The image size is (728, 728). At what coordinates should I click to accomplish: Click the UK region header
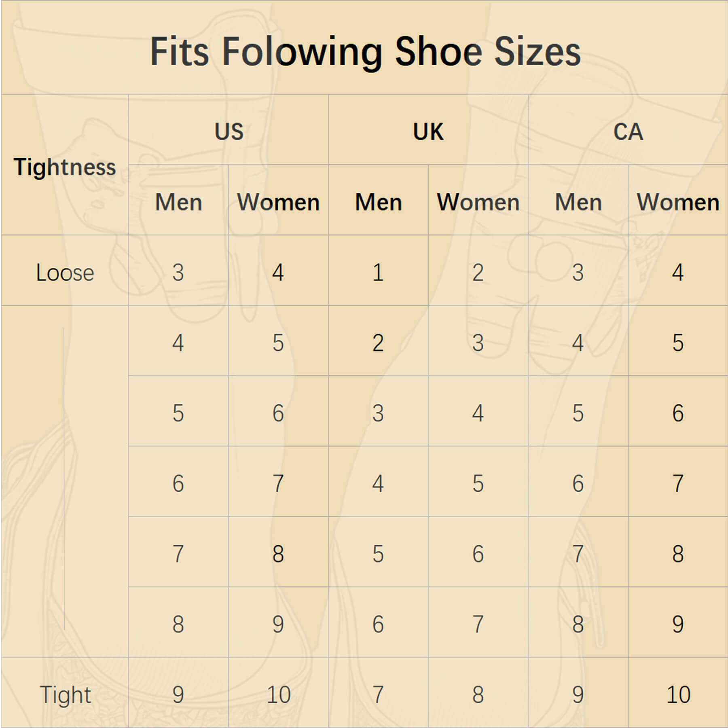point(428,131)
